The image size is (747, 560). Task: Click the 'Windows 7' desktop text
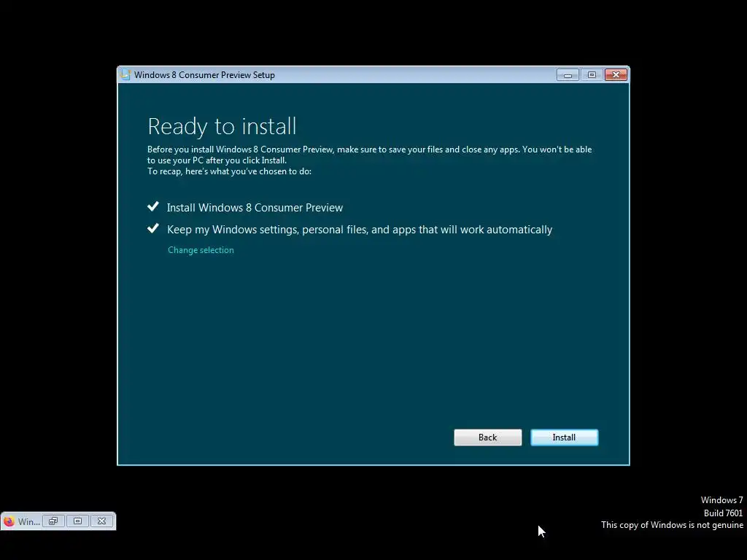pyautogui.click(x=721, y=500)
